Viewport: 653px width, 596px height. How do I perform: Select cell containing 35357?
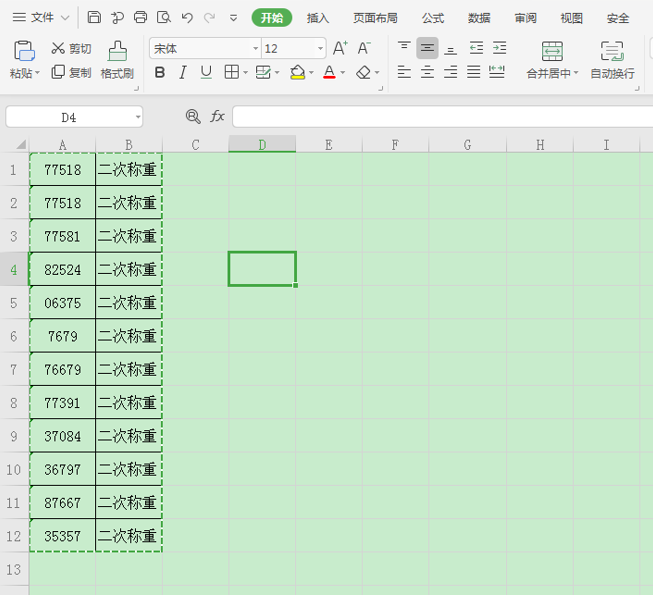(62, 536)
